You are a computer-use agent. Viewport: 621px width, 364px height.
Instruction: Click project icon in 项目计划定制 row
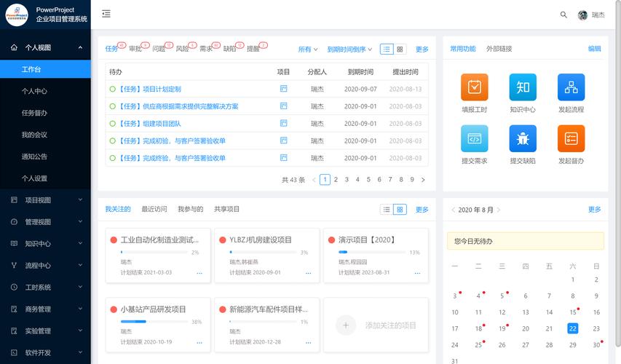click(284, 89)
